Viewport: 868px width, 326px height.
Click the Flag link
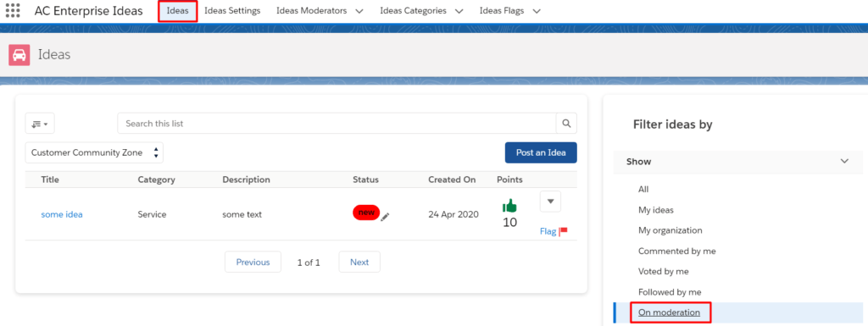548,231
